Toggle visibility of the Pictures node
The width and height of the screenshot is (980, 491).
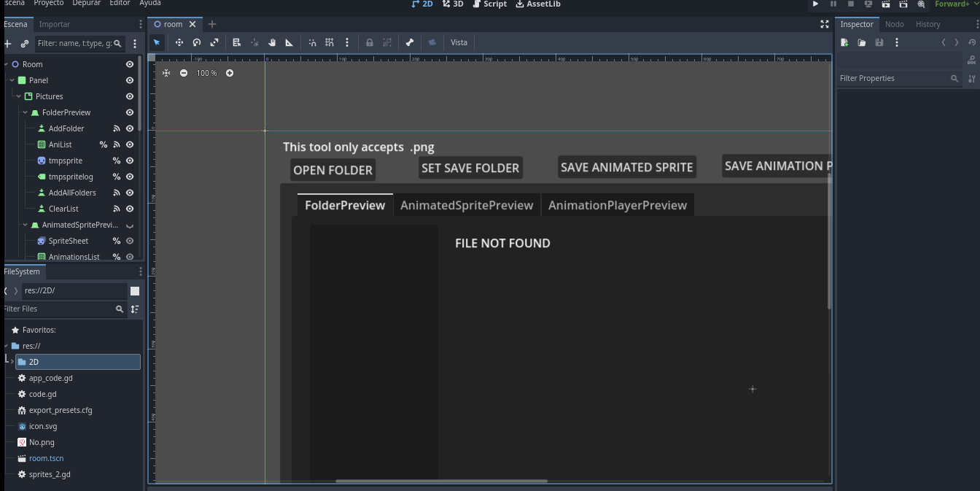click(x=130, y=96)
